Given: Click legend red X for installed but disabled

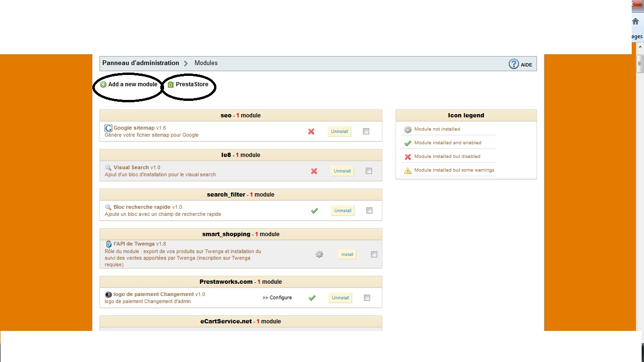Looking at the screenshot, I should (408, 157).
